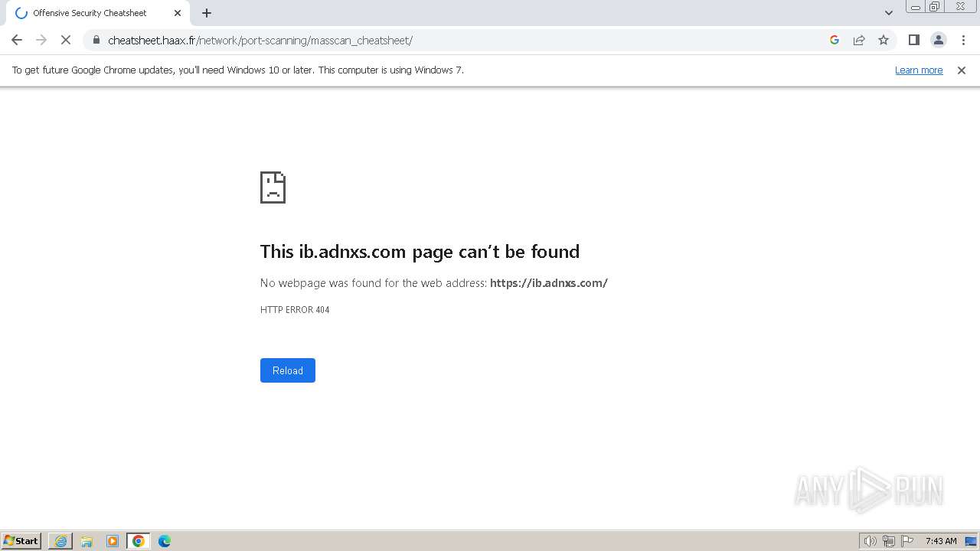This screenshot has width=980, height=551.
Task: Select the Offensive Security Cheatsheet tab
Action: point(98,13)
